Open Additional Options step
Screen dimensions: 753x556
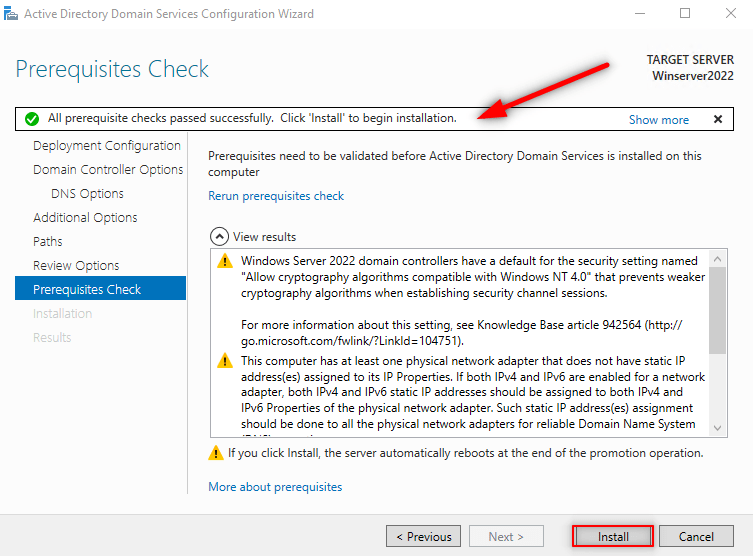pyautogui.click(x=85, y=218)
